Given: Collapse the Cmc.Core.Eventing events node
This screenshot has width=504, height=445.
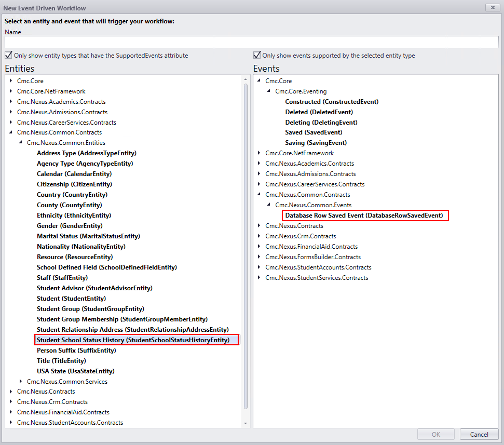Looking at the screenshot, I should [268, 91].
